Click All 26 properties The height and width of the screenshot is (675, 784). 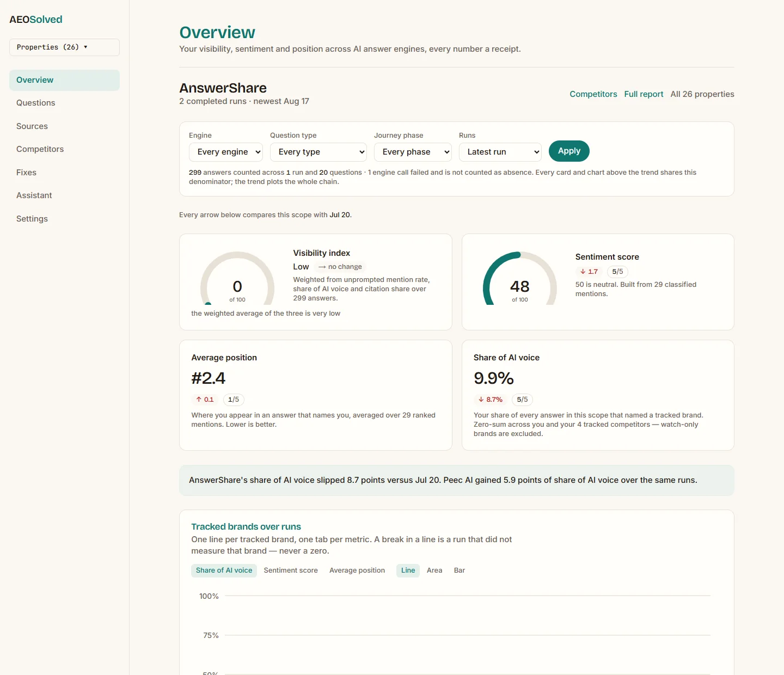click(x=702, y=94)
